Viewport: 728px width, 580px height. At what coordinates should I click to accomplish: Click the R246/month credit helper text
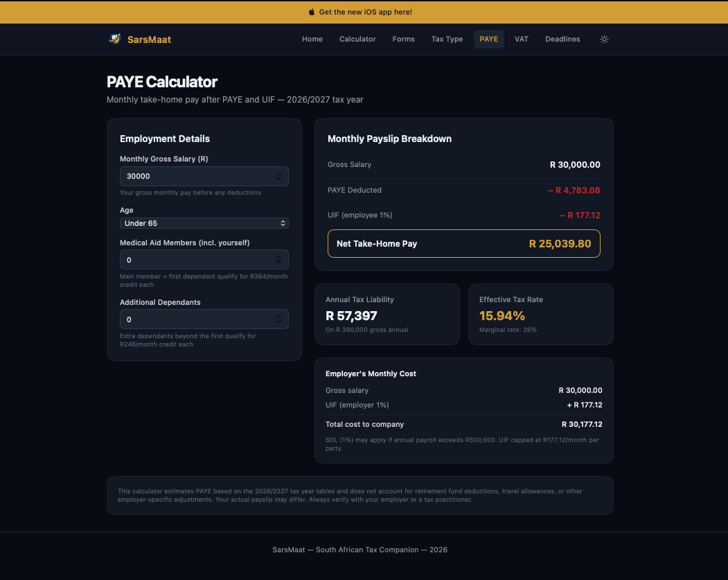pyautogui.click(x=188, y=340)
